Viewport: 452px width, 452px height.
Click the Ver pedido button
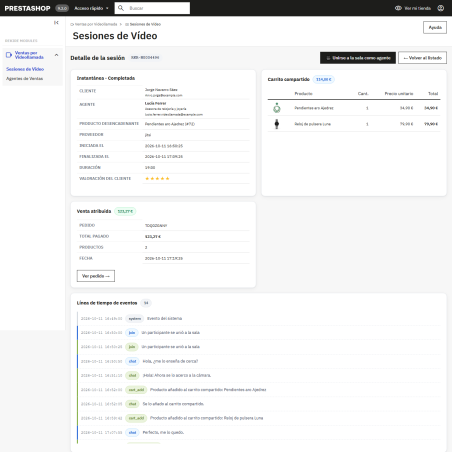tap(96, 276)
